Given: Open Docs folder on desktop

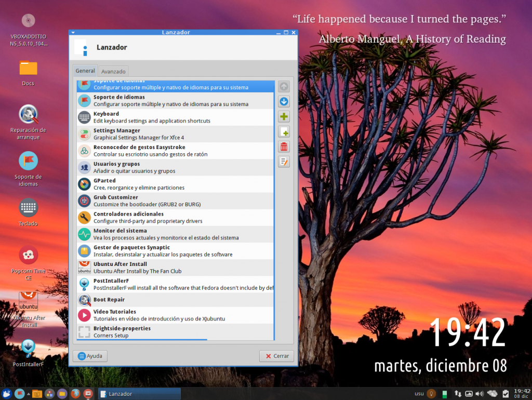Looking at the screenshot, I should tap(28, 68).
